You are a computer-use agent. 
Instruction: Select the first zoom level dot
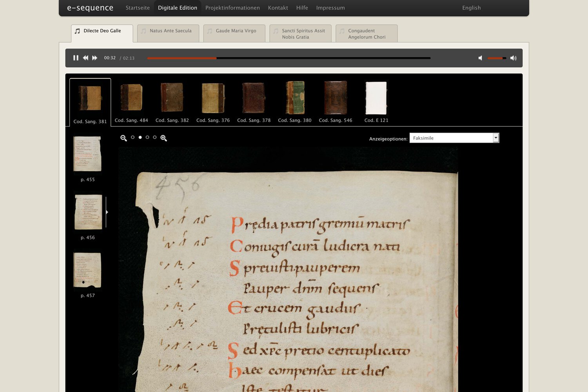coord(132,137)
